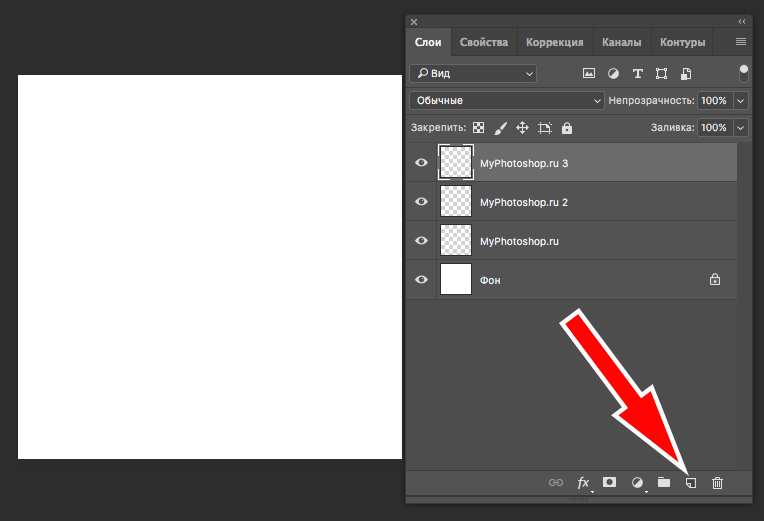Image resolution: width=764 pixels, height=521 pixels.
Task: Open the Вид filter type dropdown
Action: tap(473, 73)
